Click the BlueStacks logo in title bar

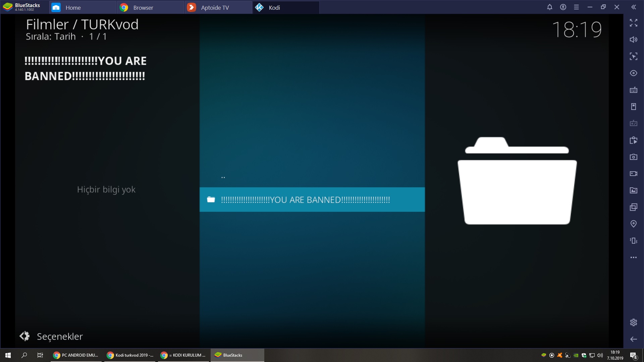pos(7,7)
